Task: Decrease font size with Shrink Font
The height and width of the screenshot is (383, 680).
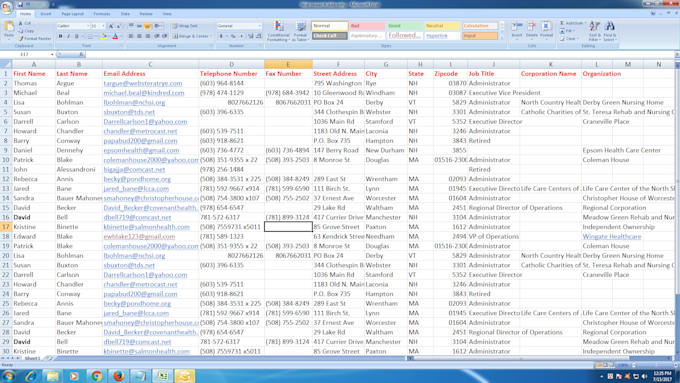Action: pyautogui.click(x=118, y=26)
